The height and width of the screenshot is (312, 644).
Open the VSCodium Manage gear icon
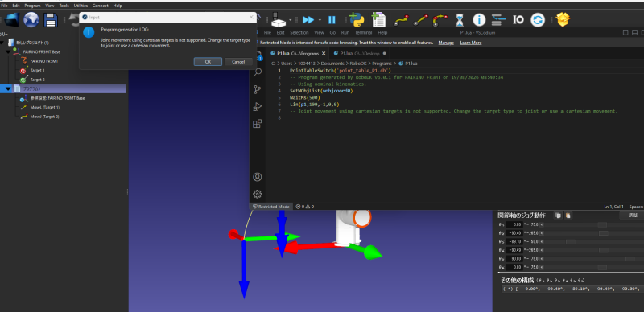(x=258, y=194)
